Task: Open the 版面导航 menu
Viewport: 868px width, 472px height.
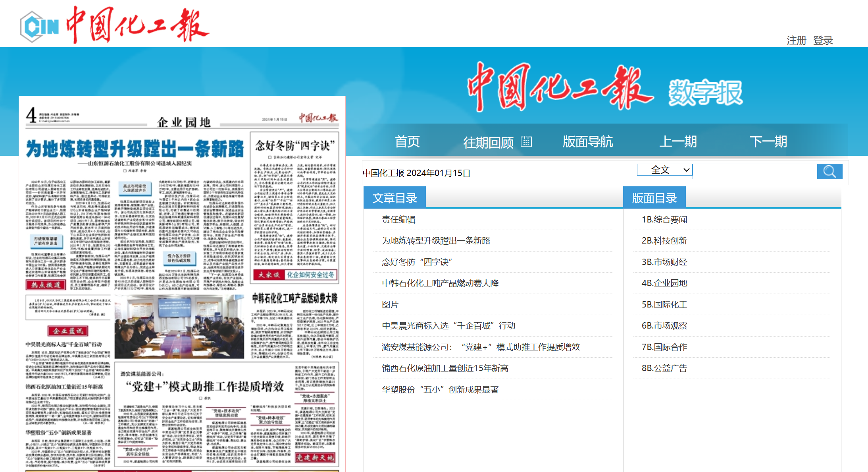Action: pos(587,142)
